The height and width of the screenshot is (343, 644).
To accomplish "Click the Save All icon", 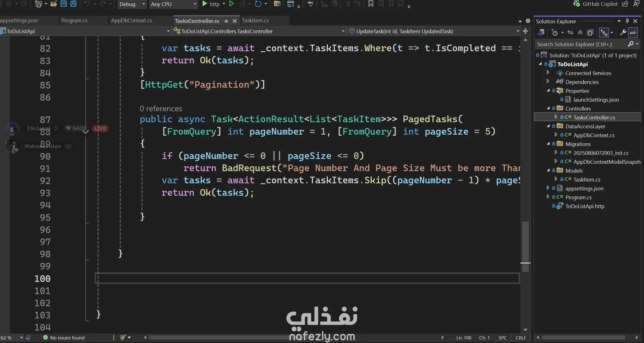I will (x=73, y=4).
